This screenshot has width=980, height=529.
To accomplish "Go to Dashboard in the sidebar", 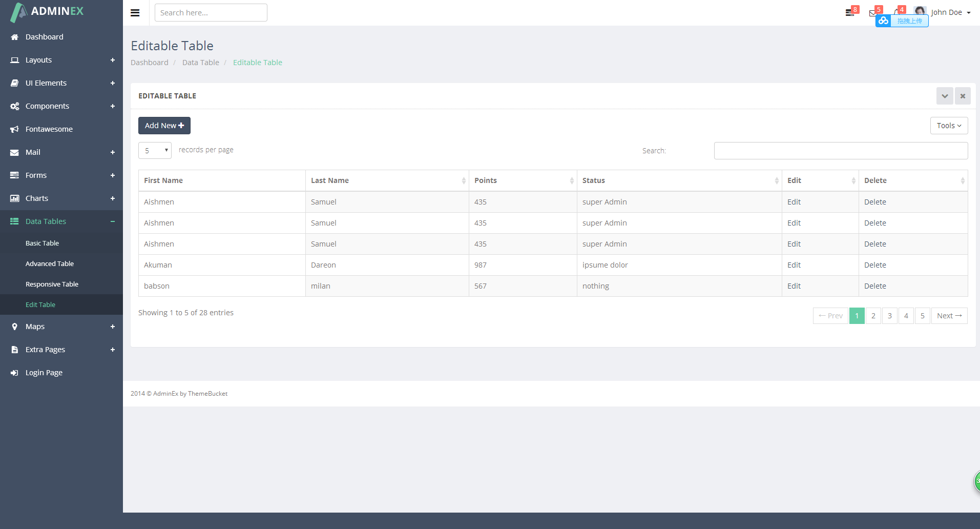I will pyautogui.click(x=61, y=37).
